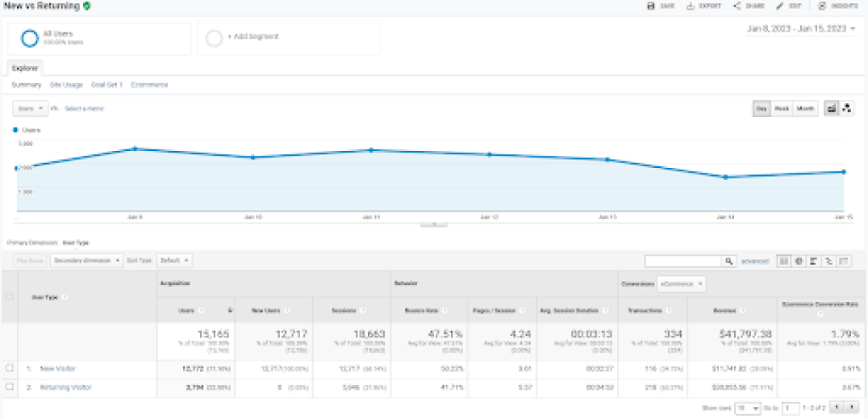Viewport: 868px width, 419px height.
Task: Switch to motion chart view icon
Action: pos(847,108)
